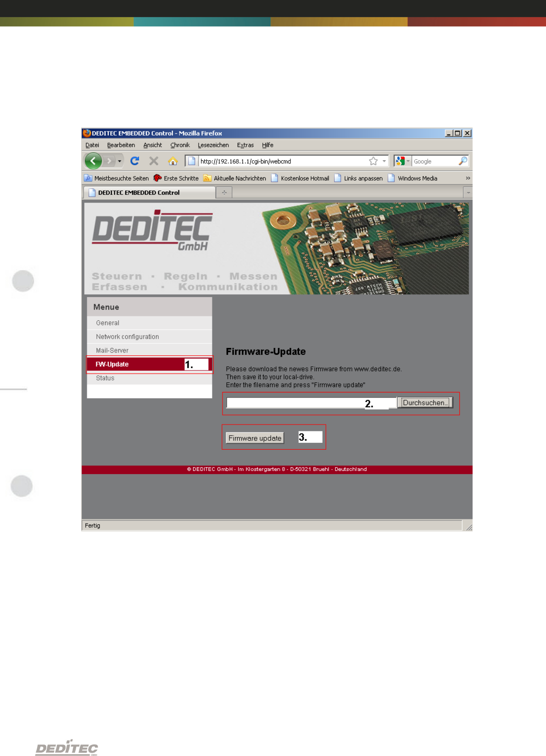Open the Status menu entry

pos(150,378)
